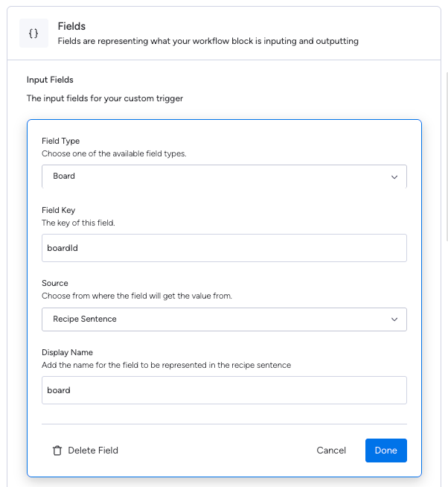
Task: Select the Fields section title
Action: click(x=71, y=26)
